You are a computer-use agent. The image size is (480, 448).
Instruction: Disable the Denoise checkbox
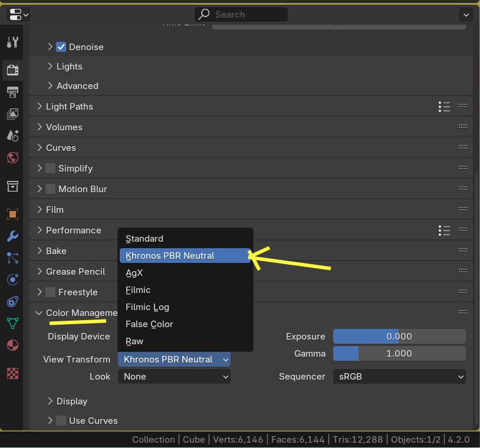click(x=61, y=47)
